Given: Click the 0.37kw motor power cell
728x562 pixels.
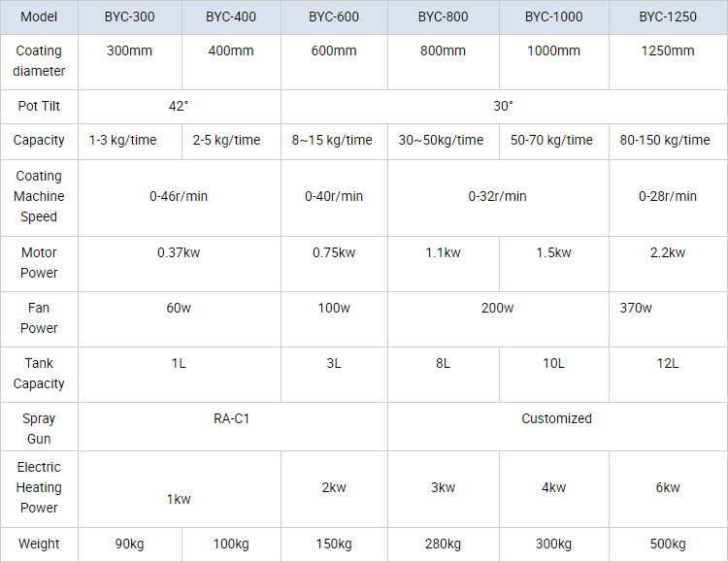Looking at the screenshot, I should pyautogui.click(x=179, y=252).
